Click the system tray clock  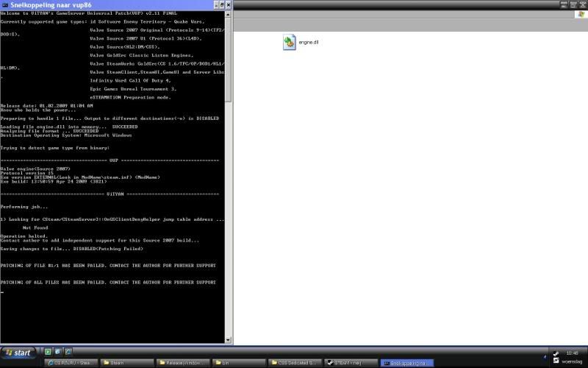[x=573, y=353]
